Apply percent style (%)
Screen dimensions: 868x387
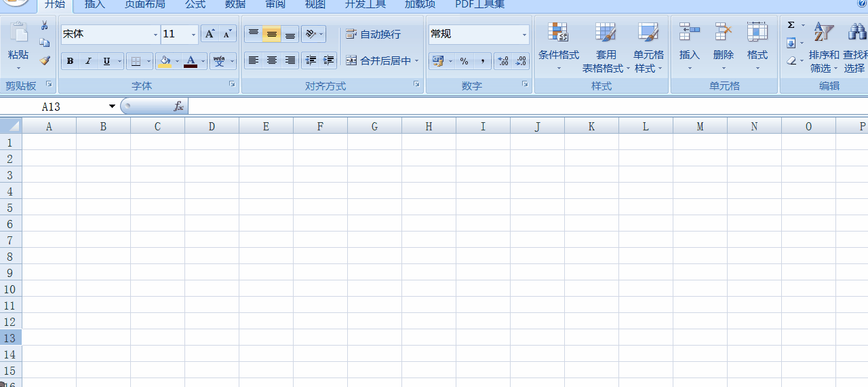pos(464,61)
